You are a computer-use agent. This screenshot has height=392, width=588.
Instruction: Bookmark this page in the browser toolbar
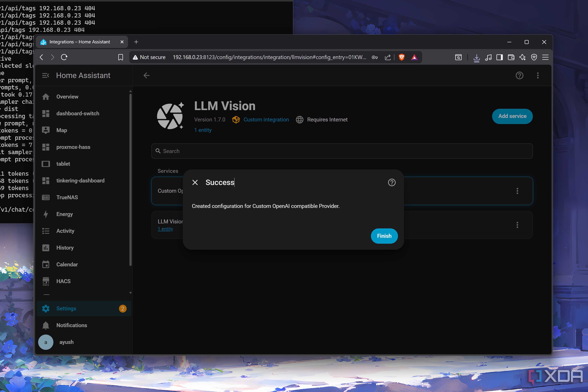[120, 57]
